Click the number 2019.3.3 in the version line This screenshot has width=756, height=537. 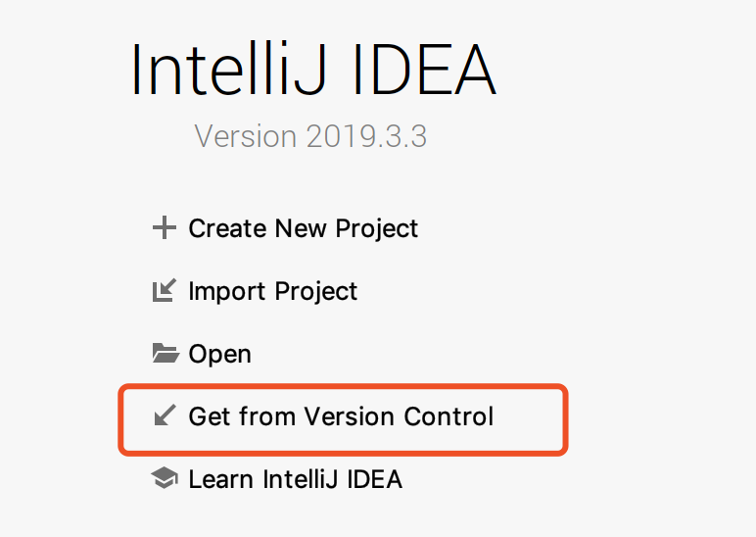(x=367, y=136)
